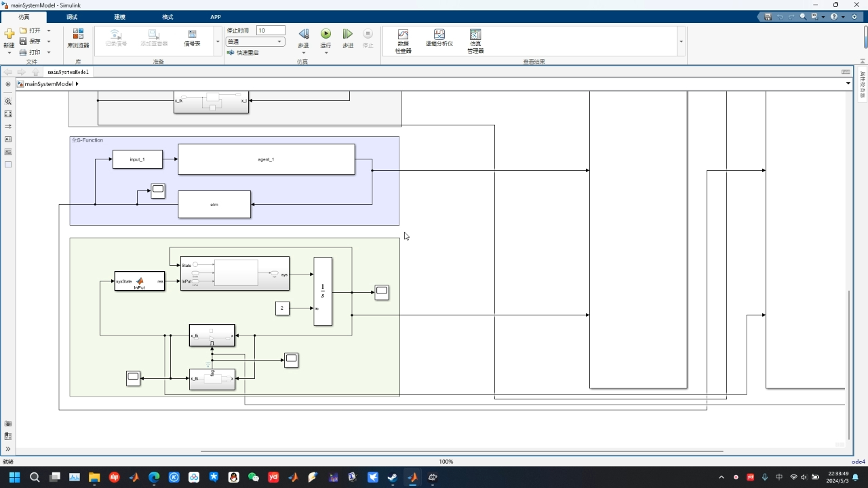The height and width of the screenshot is (488, 868).
Task: Open the address bar dropdown arrow at far right
Action: tap(848, 83)
